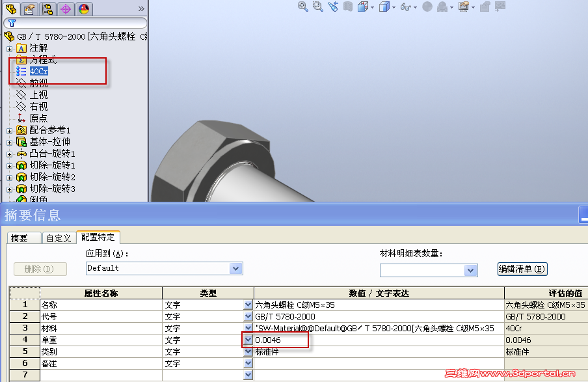This screenshot has width=588, height=382.
Task: Click the Zoom to Fit icon
Action: click(302, 7)
